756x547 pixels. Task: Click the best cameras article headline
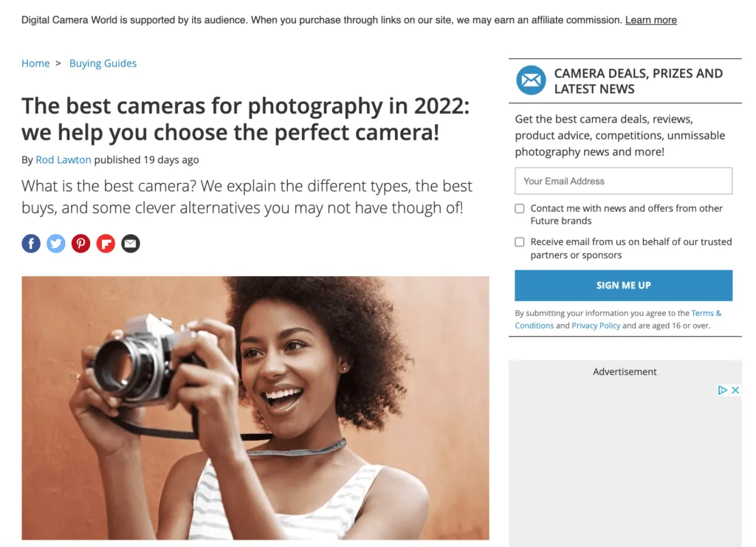click(245, 120)
